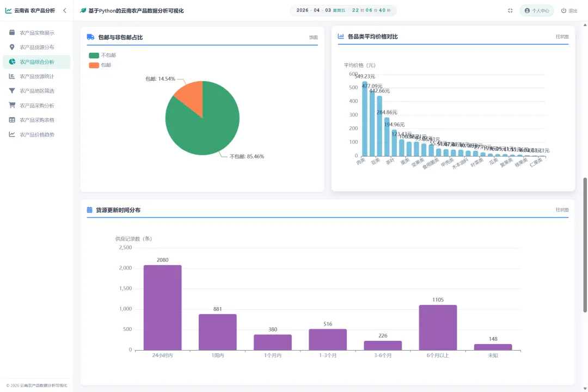The width and height of the screenshot is (588, 392).
Task: Click the 退出 logout button
Action: (569, 10)
